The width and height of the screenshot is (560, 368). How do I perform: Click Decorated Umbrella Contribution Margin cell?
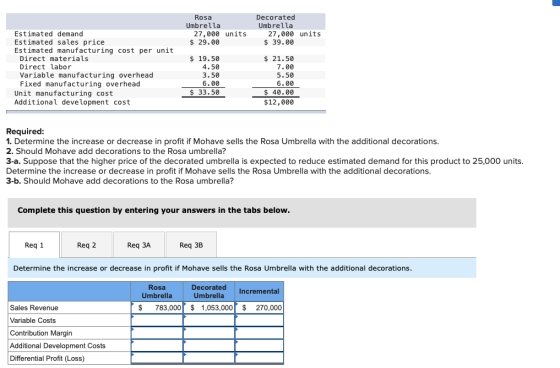(x=209, y=333)
